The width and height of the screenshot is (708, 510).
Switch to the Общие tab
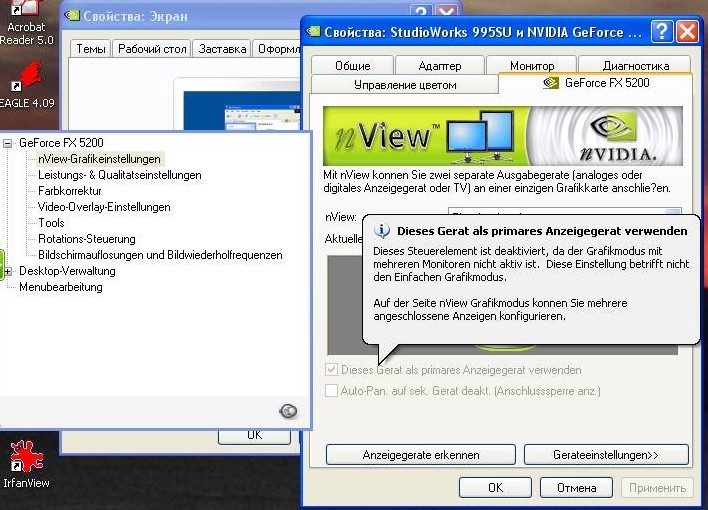tap(352, 66)
